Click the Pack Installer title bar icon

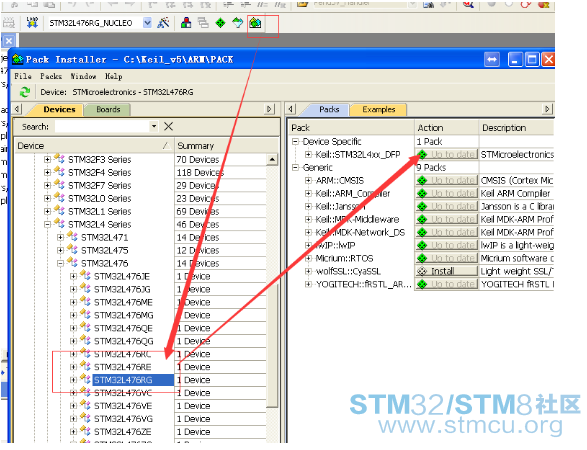18,60
